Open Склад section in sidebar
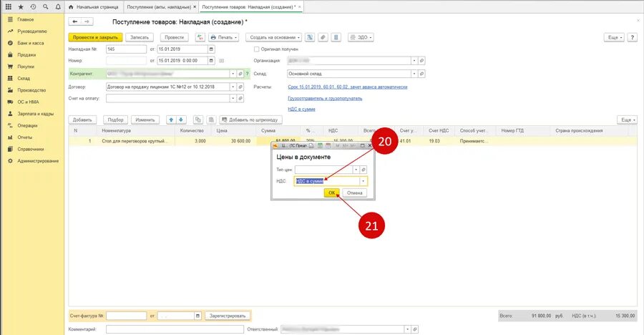Screen dimensions: 644x335 (24, 79)
